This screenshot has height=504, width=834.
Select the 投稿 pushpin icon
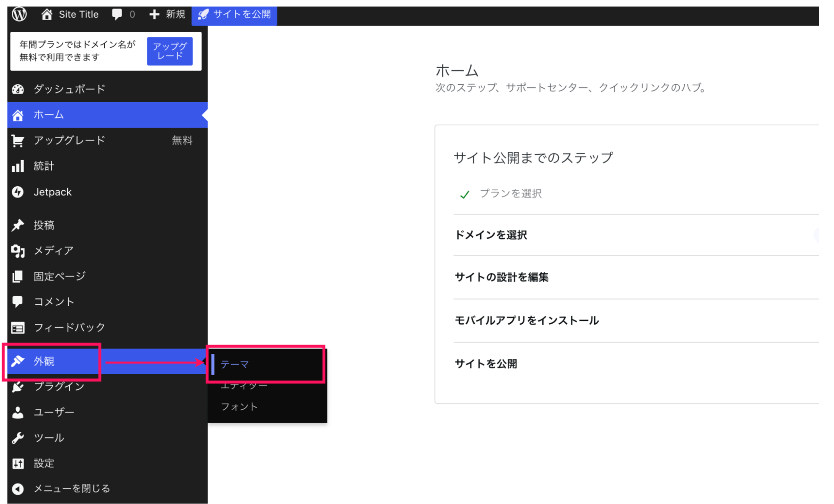(x=18, y=225)
